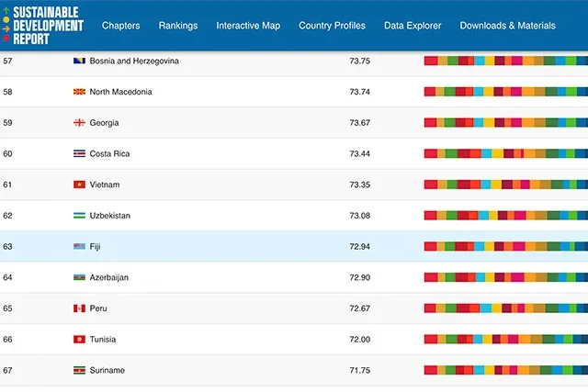Go to Interactive Map
Viewport: 588px width, 392px height.
248,26
